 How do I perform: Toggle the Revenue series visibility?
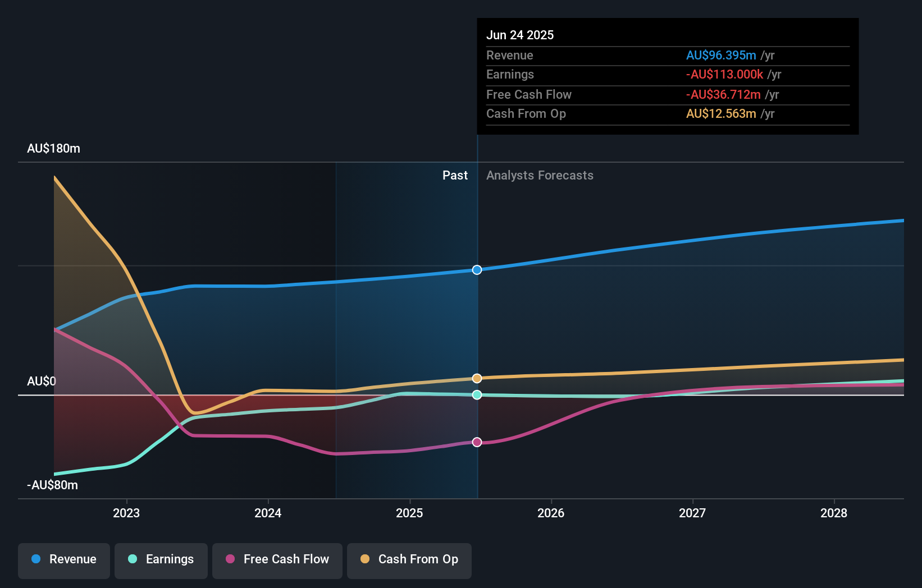[63, 559]
